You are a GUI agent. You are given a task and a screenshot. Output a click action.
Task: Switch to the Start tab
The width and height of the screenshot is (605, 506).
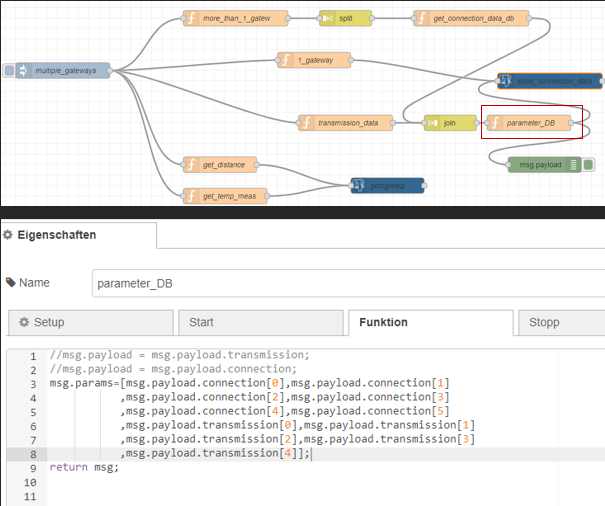point(260,323)
